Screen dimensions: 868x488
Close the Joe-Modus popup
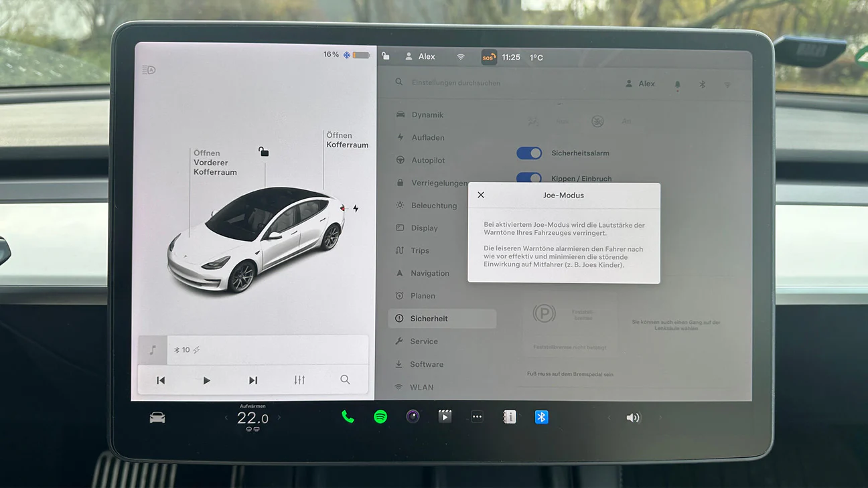click(x=481, y=195)
